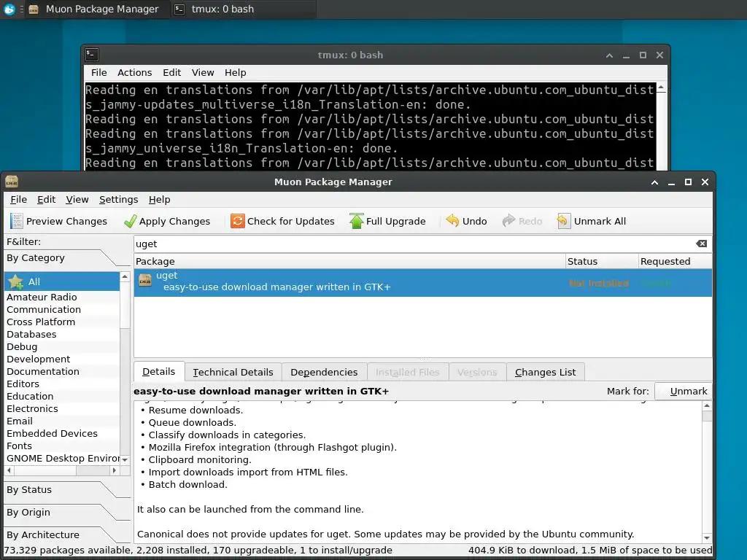The width and height of the screenshot is (747, 560).
Task: Click the Full Upgrade green arrow icon
Action: coord(356,221)
